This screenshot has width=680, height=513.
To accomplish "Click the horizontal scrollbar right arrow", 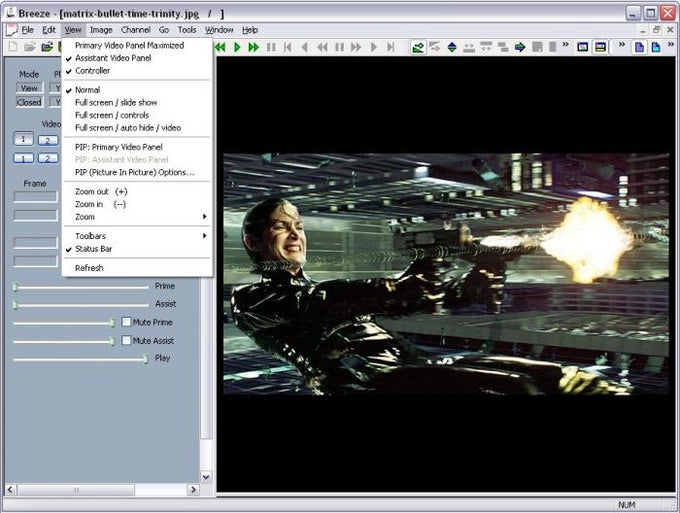I will (x=193, y=490).
